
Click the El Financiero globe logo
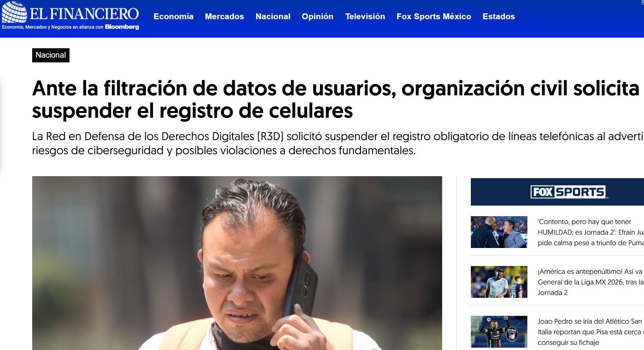pos(15,12)
